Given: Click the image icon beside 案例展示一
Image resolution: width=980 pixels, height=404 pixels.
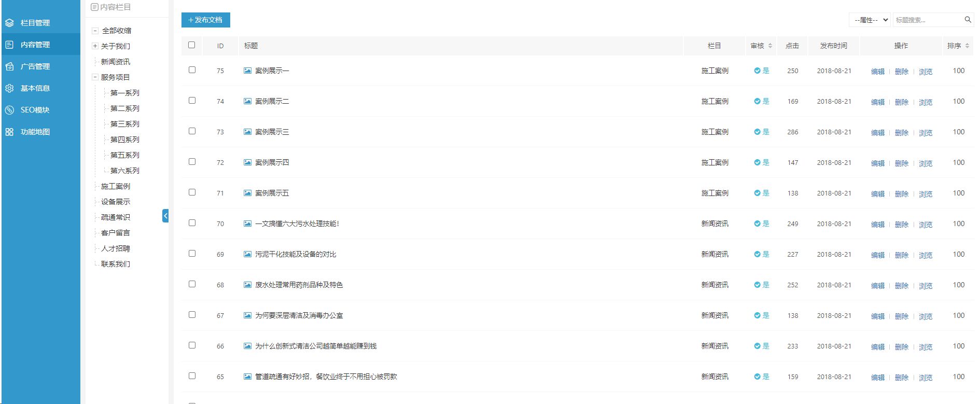Looking at the screenshot, I should (247, 71).
